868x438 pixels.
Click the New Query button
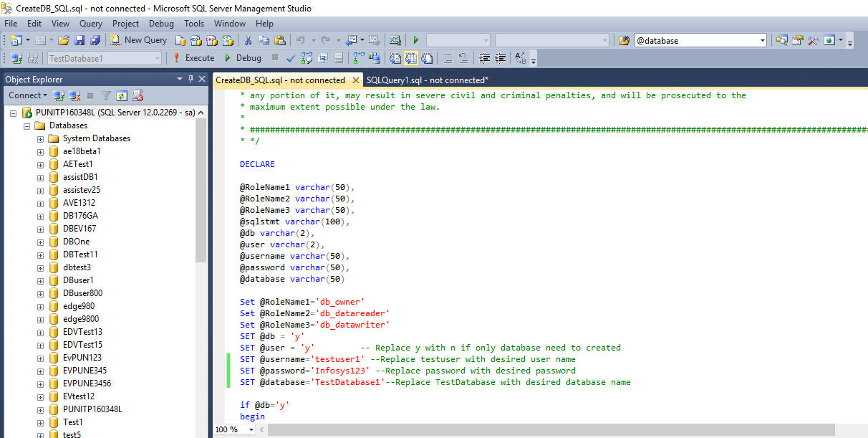[138, 40]
